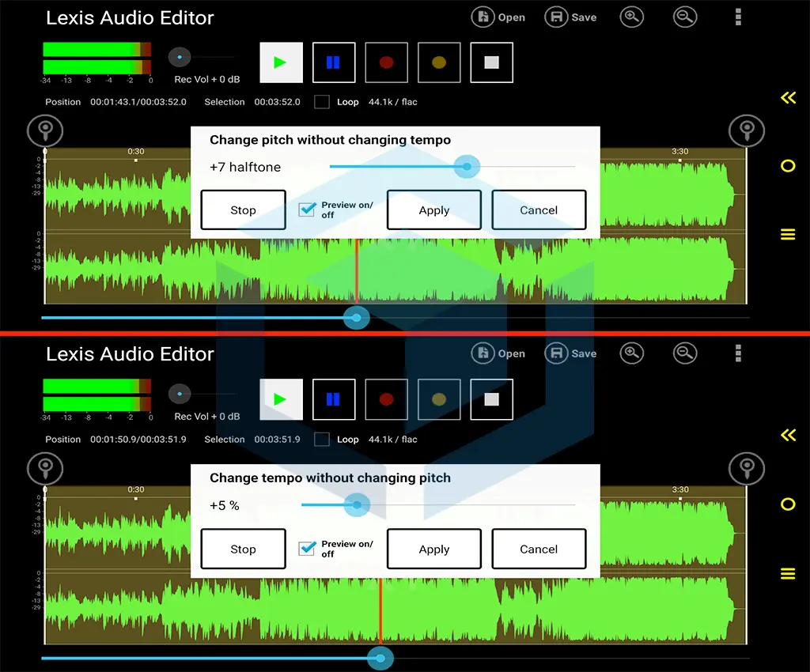Cancel the pitch change dialog
This screenshot has width=810, height=672.
click(539, 210)
